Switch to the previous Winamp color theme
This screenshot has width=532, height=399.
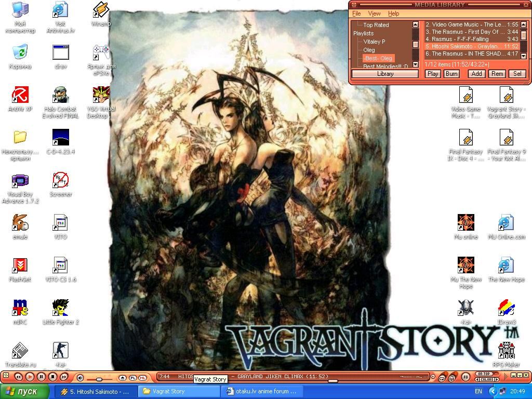[x=477, y=379]
